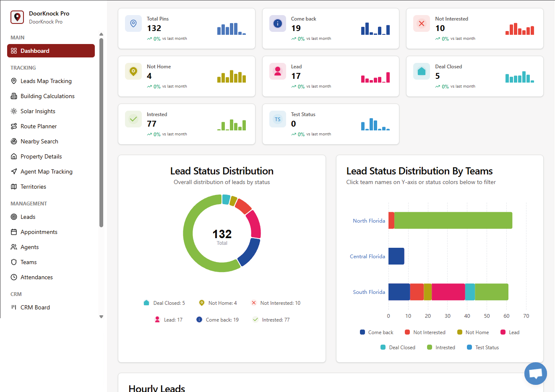Click the 132 Total donut center
The width and height of the screenshot is (555, 392).
(x=222, y=237)
